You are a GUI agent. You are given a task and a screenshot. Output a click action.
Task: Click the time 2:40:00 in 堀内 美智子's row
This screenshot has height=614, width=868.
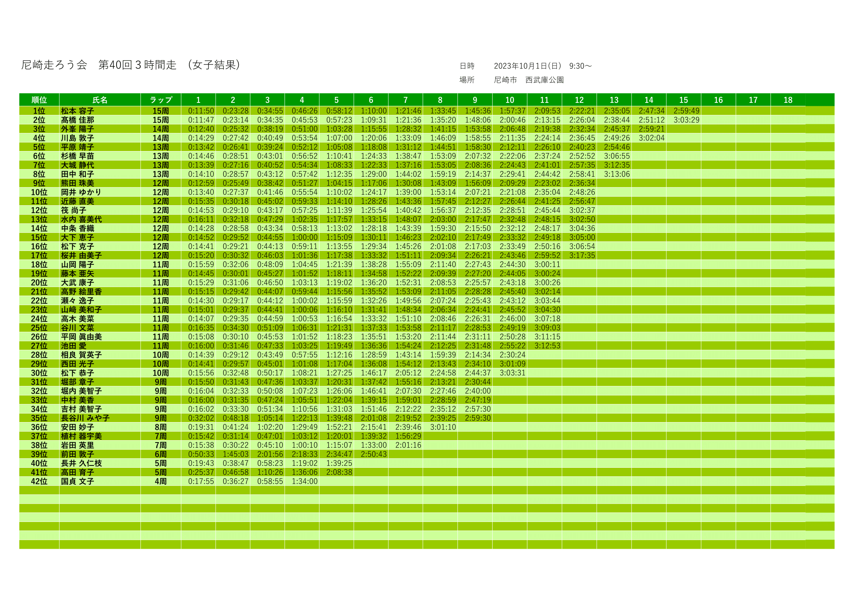click(x=478, y=391)
